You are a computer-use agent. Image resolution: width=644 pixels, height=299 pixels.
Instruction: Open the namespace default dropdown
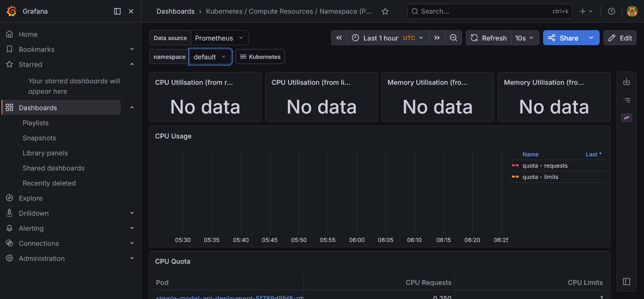click(210, 57)
